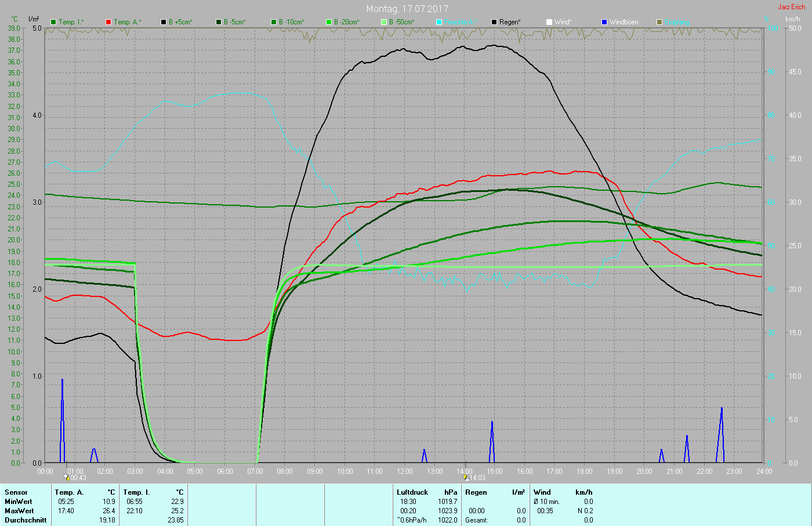Click the red 'Jarz Erich' text
This screenshot has width=812, height=526.
pos(792,7)
